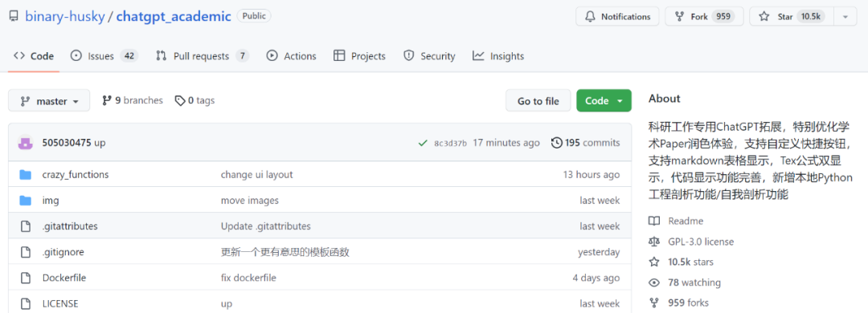868x313 pixels.
Task: Expand the green Code dropdown button
Action: point(604,100)
